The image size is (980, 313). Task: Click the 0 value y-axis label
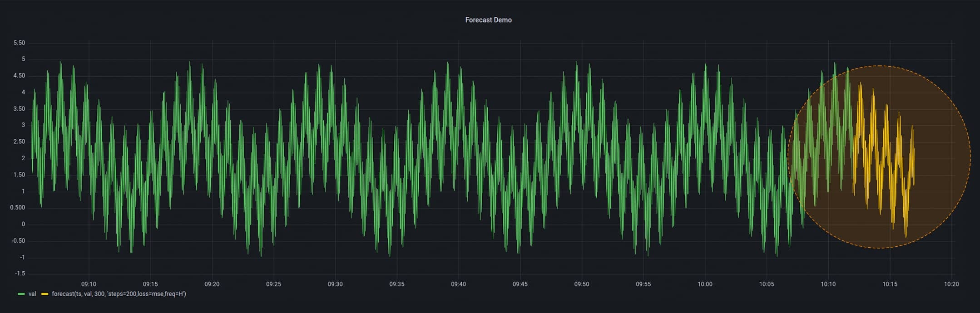(x=24, y=224)
